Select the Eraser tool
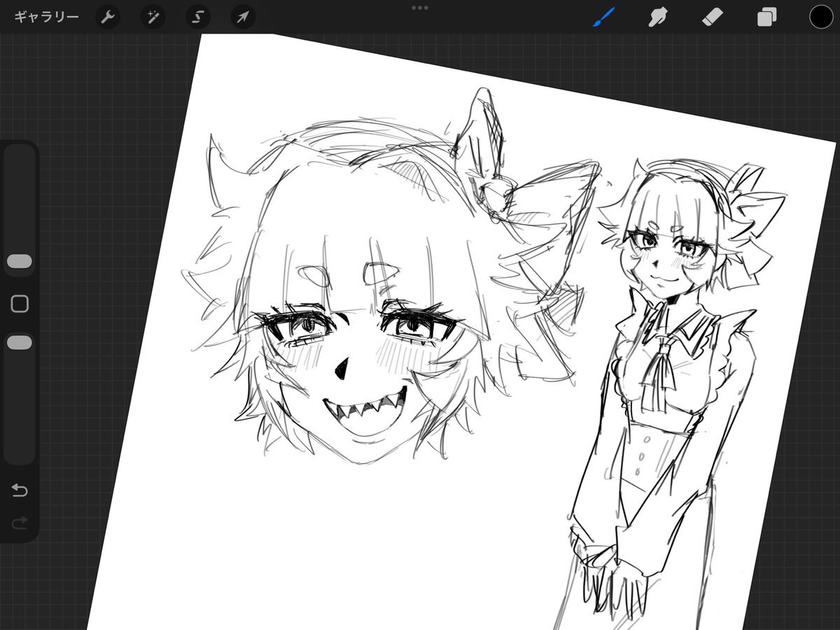Viewport: 840px width, 630px height. pyautogui.click(x=712, y=17)
